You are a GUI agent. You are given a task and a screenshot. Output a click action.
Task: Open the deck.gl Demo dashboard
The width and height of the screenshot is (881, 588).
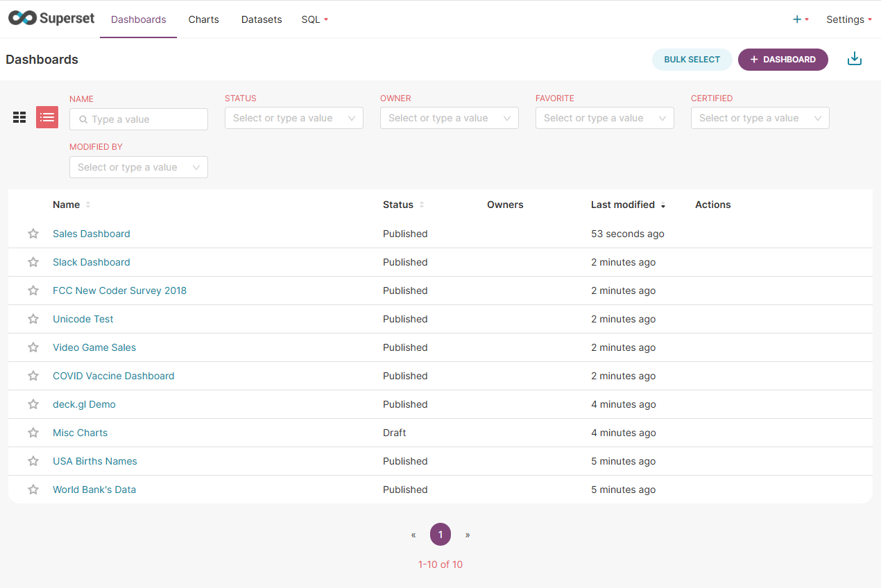click(x=84, y=404)
